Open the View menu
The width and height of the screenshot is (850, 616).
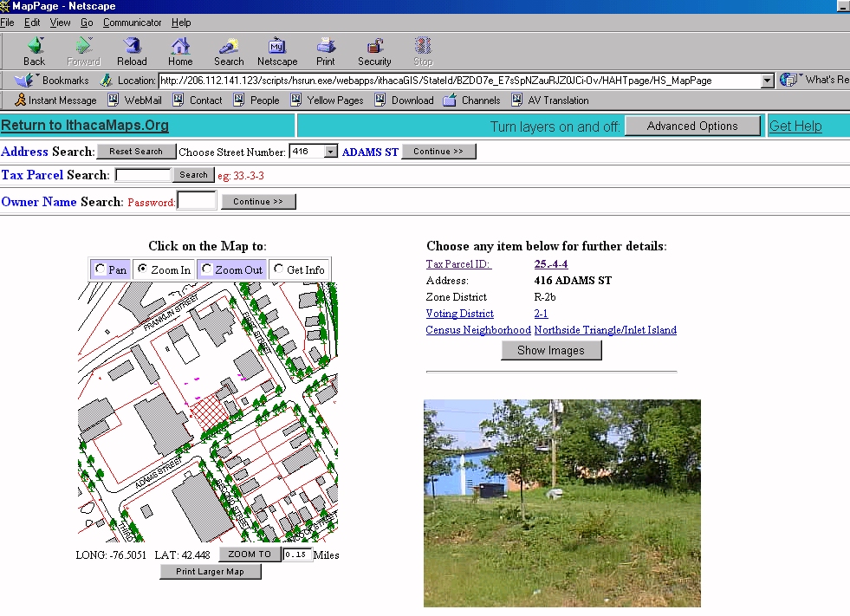[60, 23]
